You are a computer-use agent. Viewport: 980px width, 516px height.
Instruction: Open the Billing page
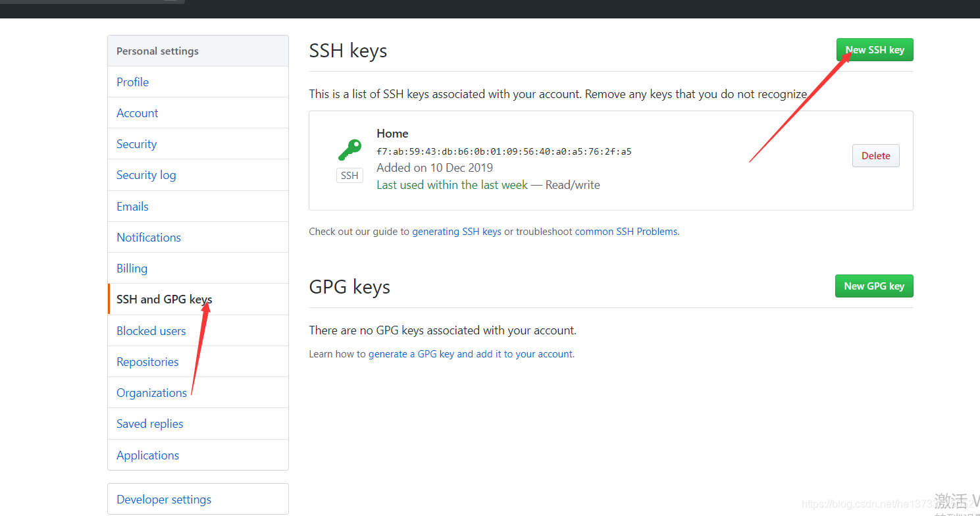[x=132, y=268]
